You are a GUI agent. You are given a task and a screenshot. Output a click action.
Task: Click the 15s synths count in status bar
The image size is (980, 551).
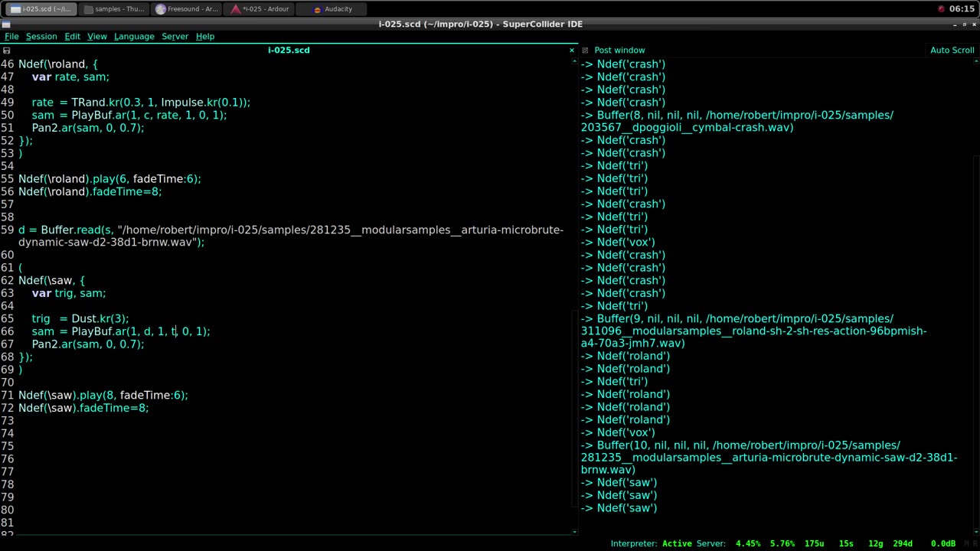pos(846,543)
